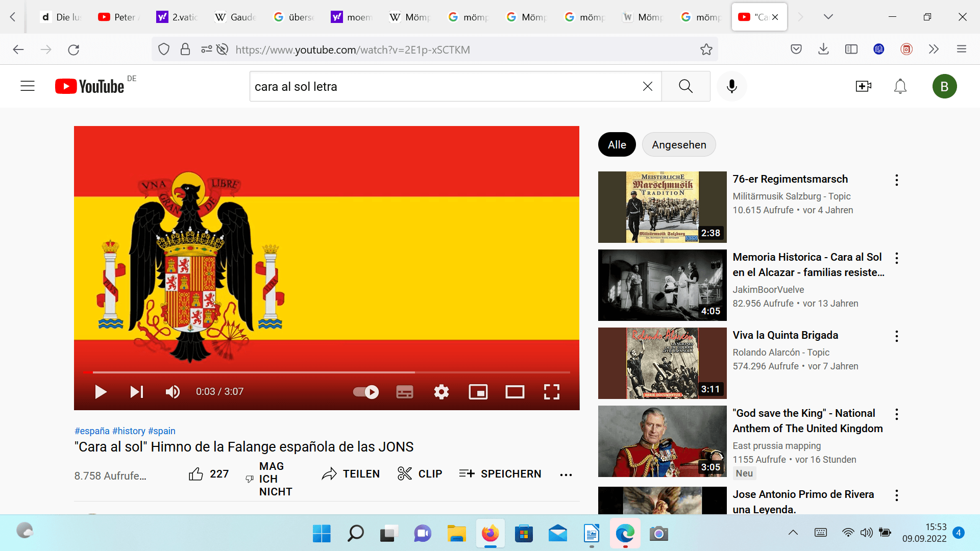This screenshot has width=980, height=551.
Task: Go back to previous page
Action: tap(18, 49)
